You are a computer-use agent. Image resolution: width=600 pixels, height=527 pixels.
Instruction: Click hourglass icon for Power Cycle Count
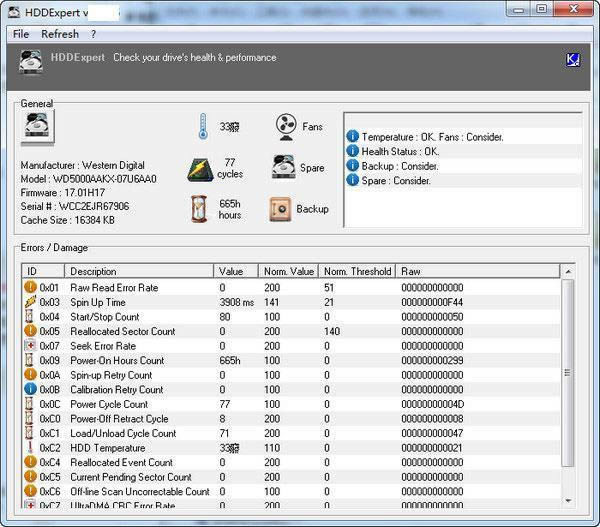(29, 403)
